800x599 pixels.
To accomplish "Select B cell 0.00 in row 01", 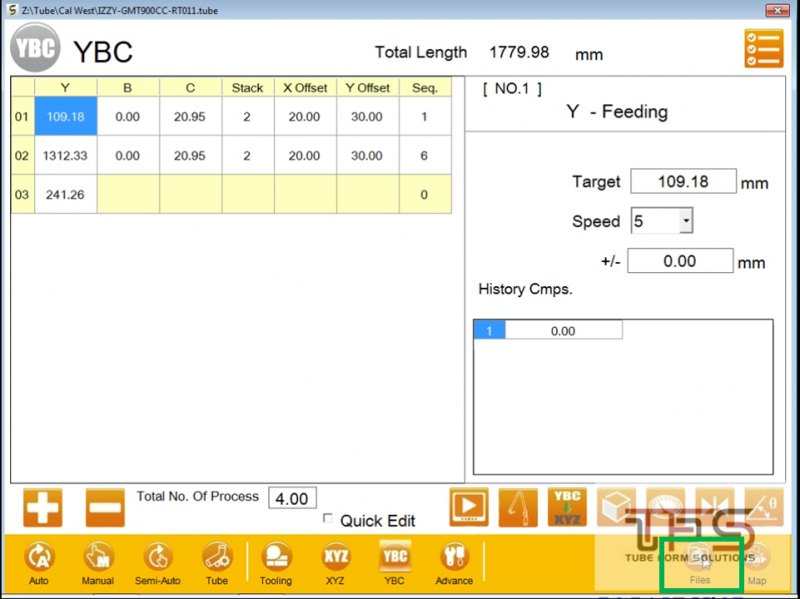I will pyautogui.click(x=128, y=116).
